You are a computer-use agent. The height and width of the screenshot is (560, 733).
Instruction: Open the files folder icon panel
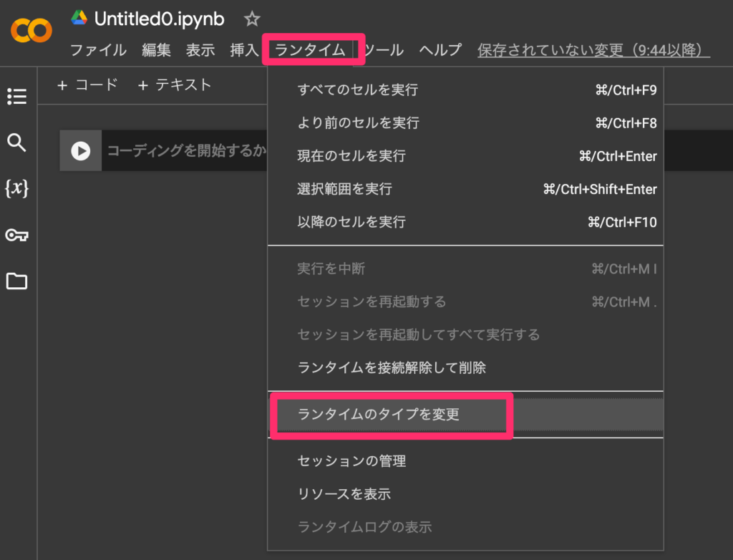[x=16, y=281]
